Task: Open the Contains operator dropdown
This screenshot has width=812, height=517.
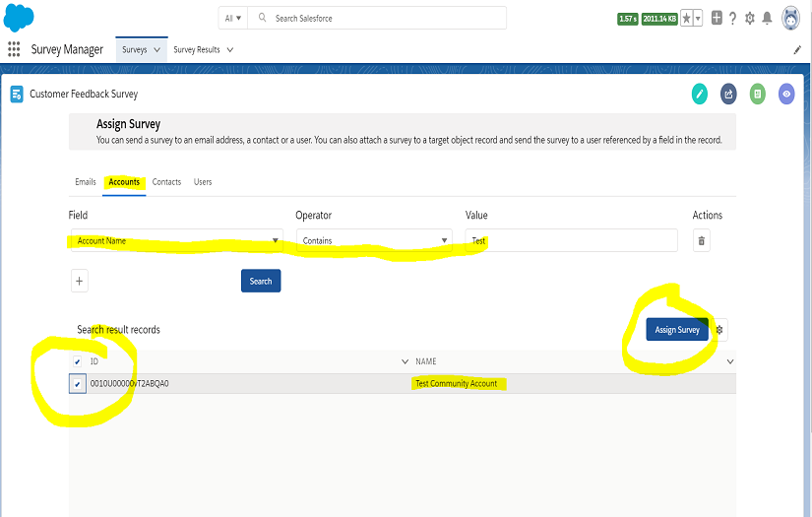Action: point(374,240)
